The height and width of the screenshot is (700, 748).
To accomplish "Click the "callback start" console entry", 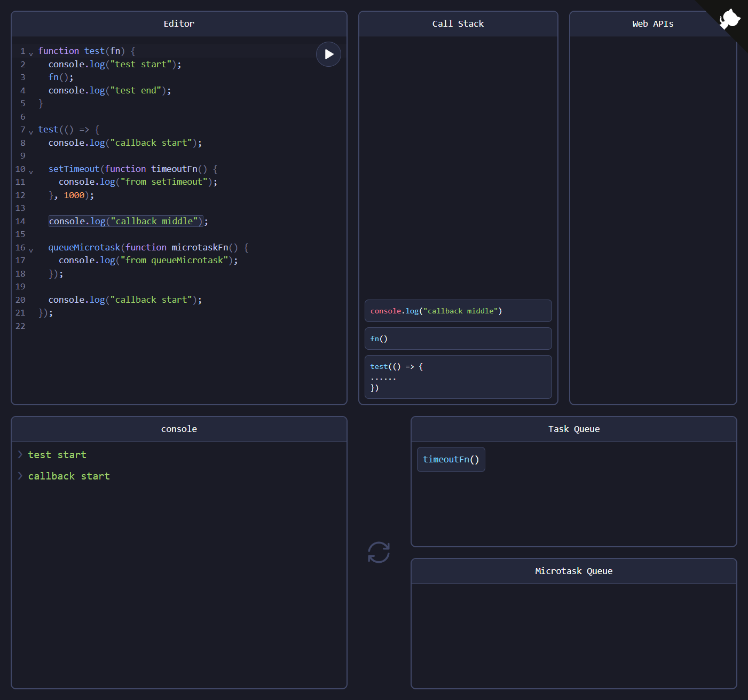I will tap(69, 476).
